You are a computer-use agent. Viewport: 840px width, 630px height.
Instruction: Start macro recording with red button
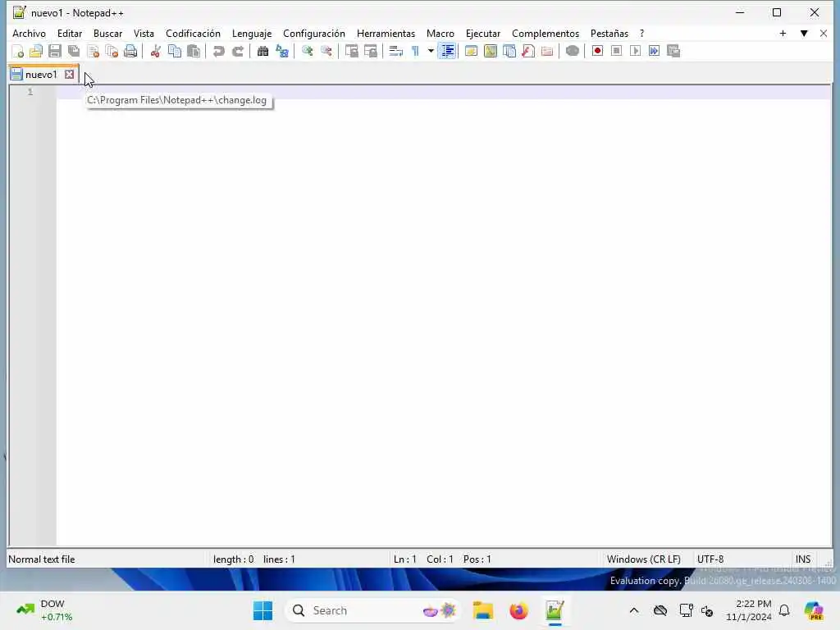click(597, 52)
